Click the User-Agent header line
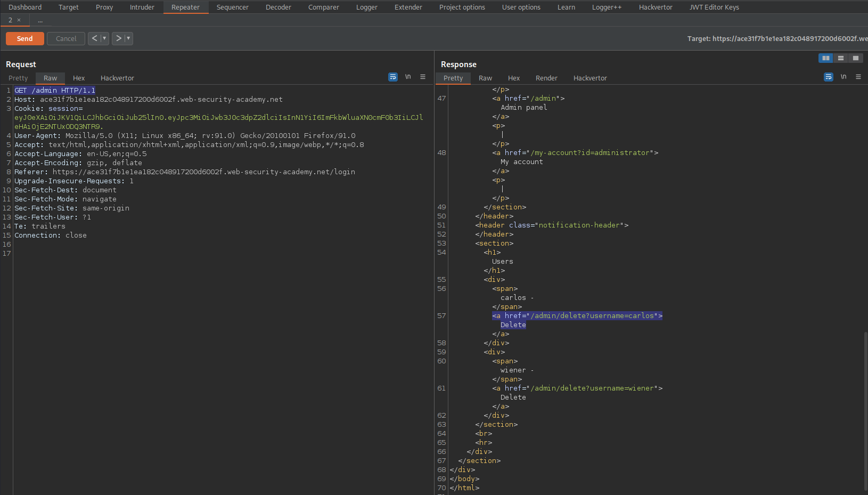This screenshot has width=868, height=495. [185, 135]
